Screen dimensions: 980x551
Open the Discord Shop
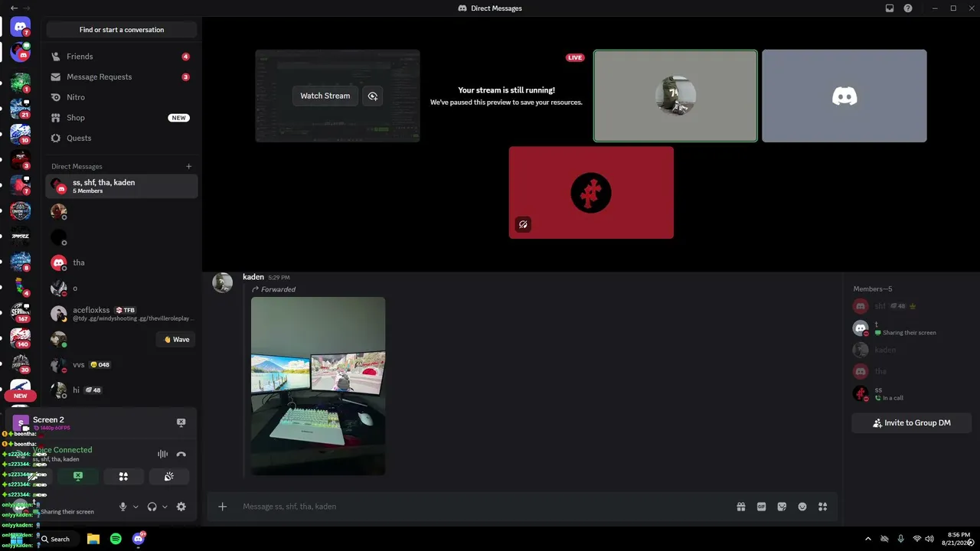[122, 118]
